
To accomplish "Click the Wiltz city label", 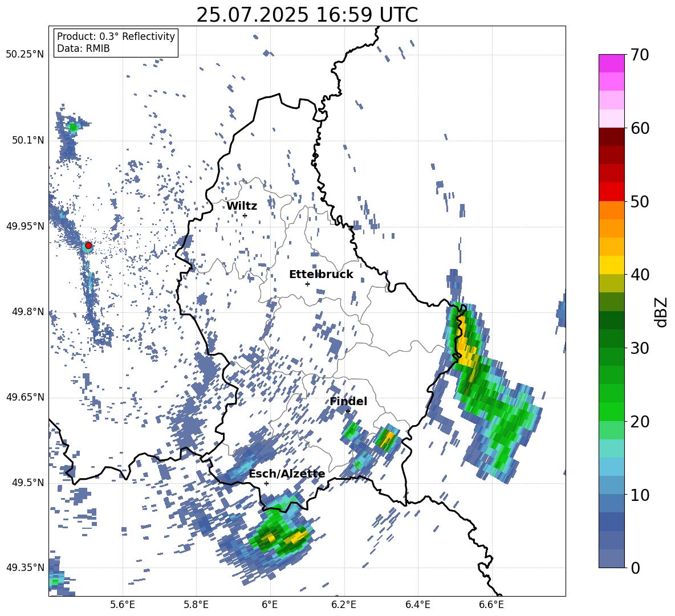I will (x=242, y=206).
